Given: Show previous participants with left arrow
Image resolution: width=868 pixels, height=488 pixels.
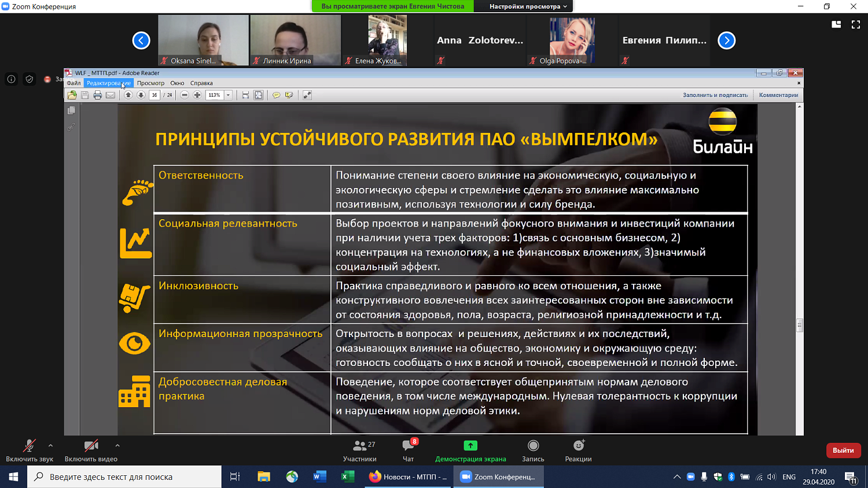Looking at the screenshot, I should click(141, 40).
